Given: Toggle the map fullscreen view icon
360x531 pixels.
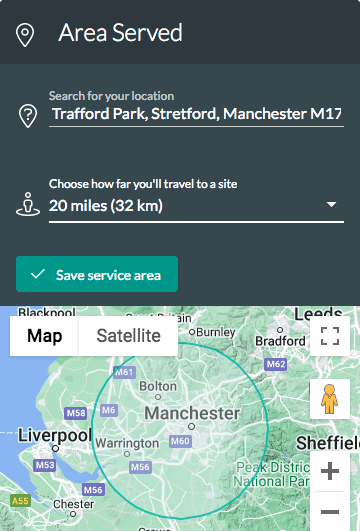Looking at the screenshot, I should click(x=330, y=336).
